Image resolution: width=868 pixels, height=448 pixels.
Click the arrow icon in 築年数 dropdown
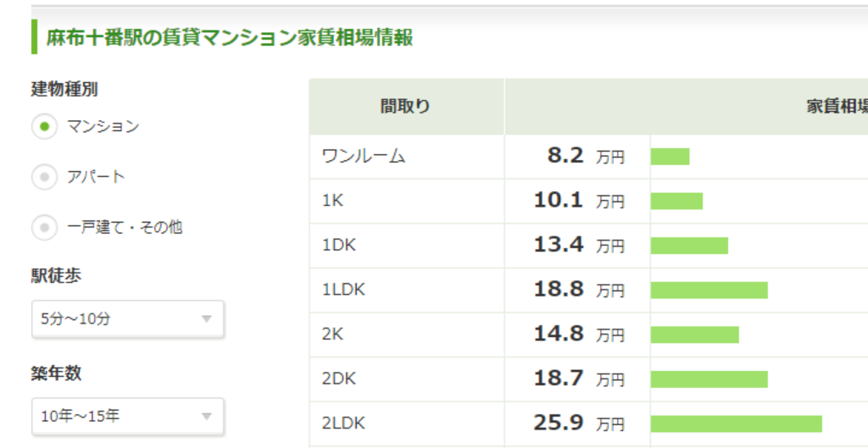[x=206, y=416]
